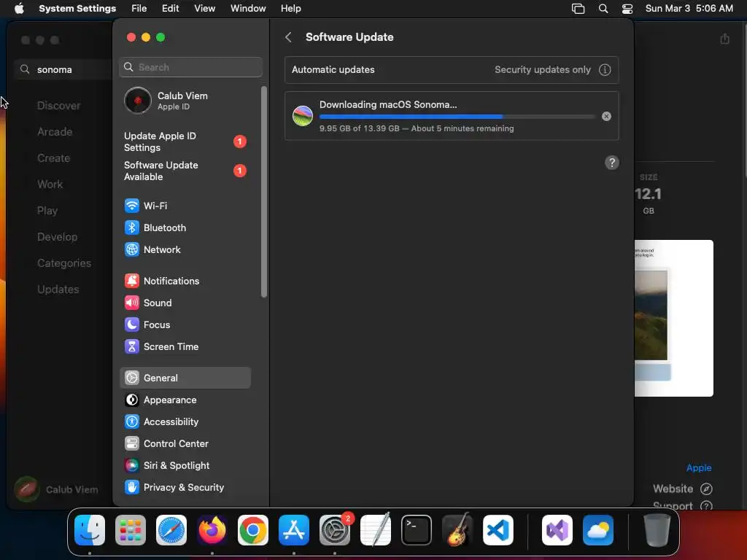This screenshot has width=747, height=560.
Task: Select Network in settings sidebar
Action: 185,249
